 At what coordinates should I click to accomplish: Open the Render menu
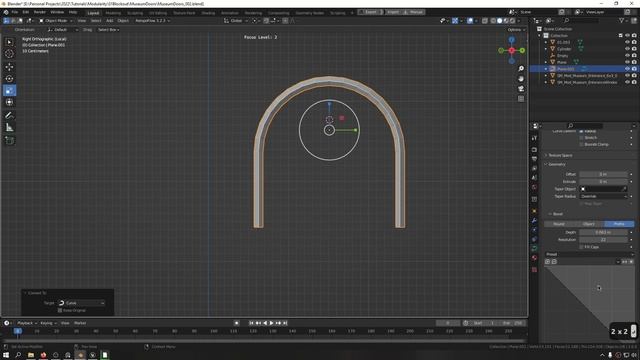tap(40, 12)
